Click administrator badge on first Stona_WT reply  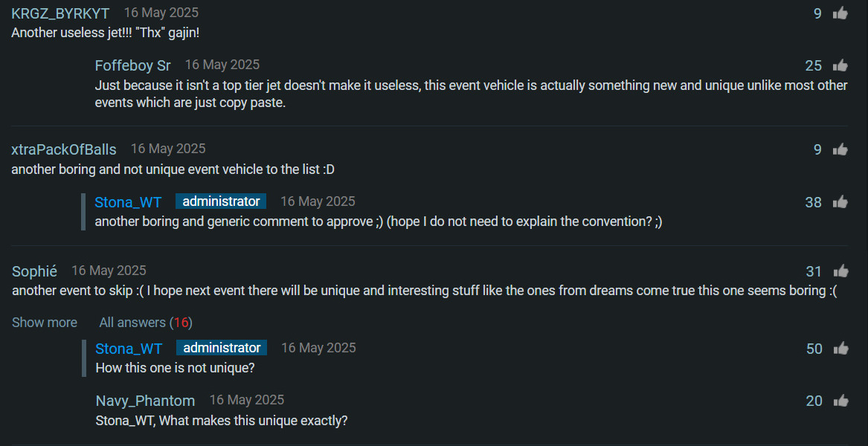pyautogui.click(x=221, y=201)
